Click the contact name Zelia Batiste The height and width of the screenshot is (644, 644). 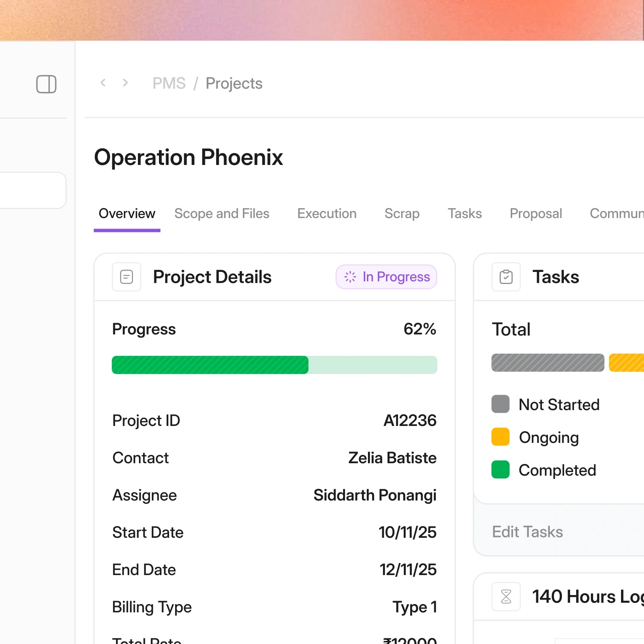click(x=392, y=458)
